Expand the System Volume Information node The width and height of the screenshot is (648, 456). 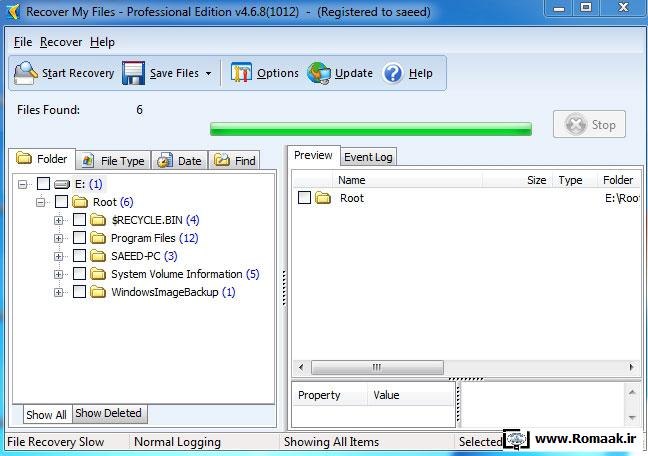[x=58, y=275]
